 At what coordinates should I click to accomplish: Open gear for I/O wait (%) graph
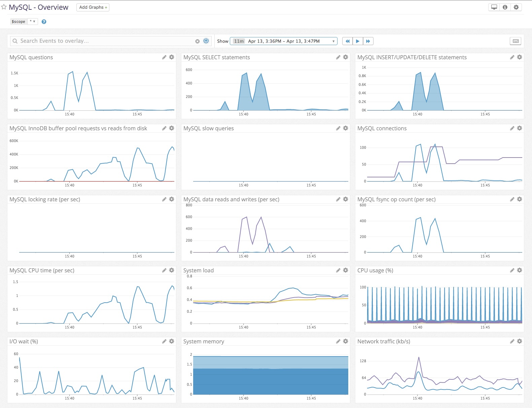click(172, 341)
